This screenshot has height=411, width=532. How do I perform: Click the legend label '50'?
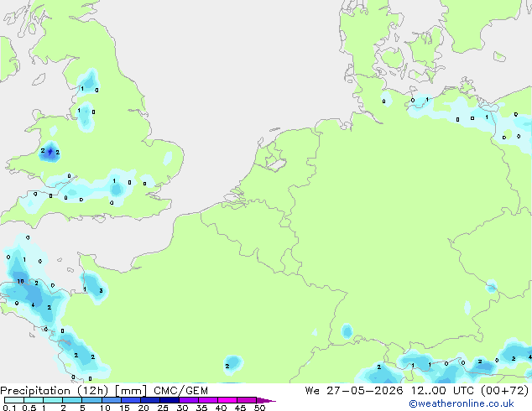click(x=260, y=408)
